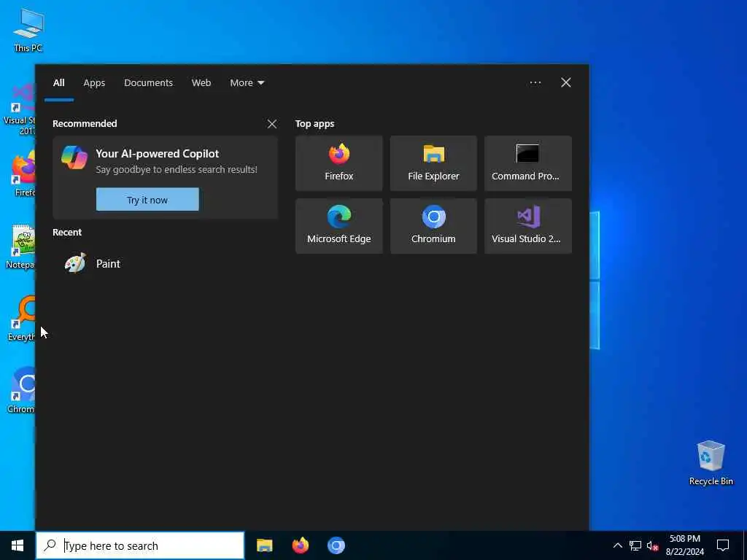
Task: Open Firefox on the taskbar
Action: tap(300, 545)
